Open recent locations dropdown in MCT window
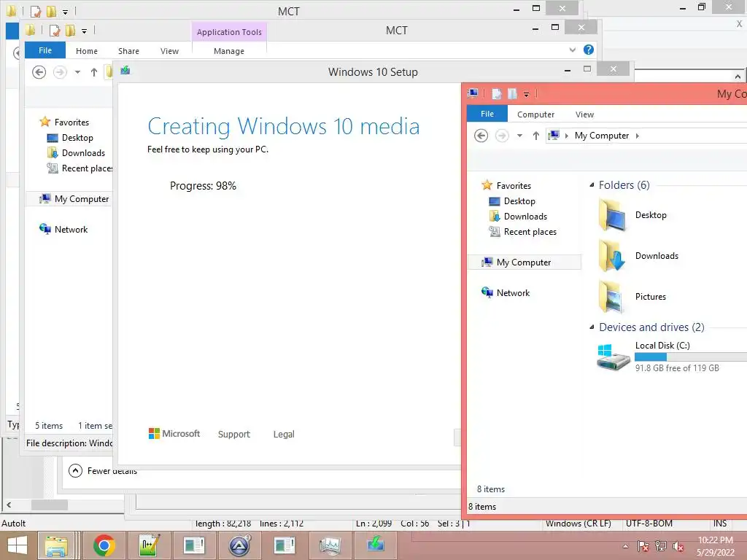747x560 pixels. point(77,72)
